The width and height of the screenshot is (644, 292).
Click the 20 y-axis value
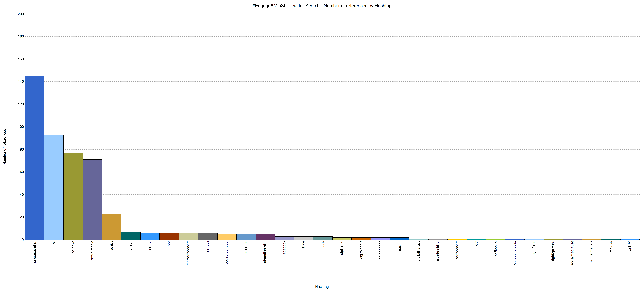pos(22,217)
